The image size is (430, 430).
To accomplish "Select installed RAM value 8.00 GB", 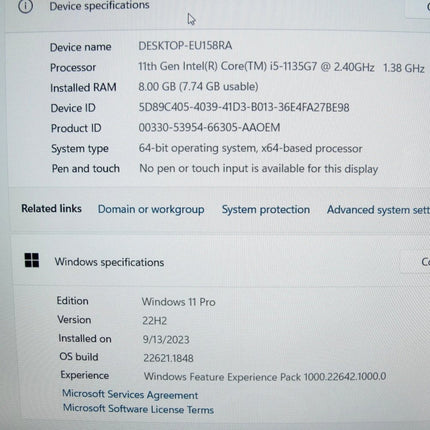I will click(x=198, y=87).
